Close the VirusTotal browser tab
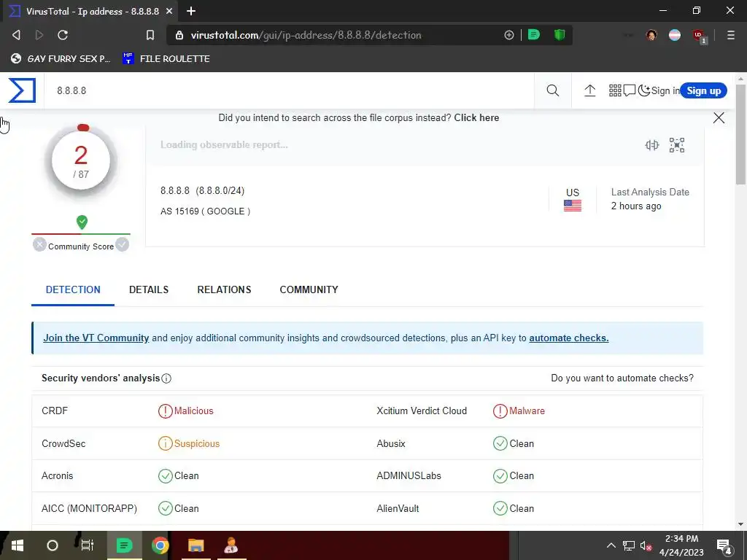This screenshot has height=560, width=747. coord(169,11)
